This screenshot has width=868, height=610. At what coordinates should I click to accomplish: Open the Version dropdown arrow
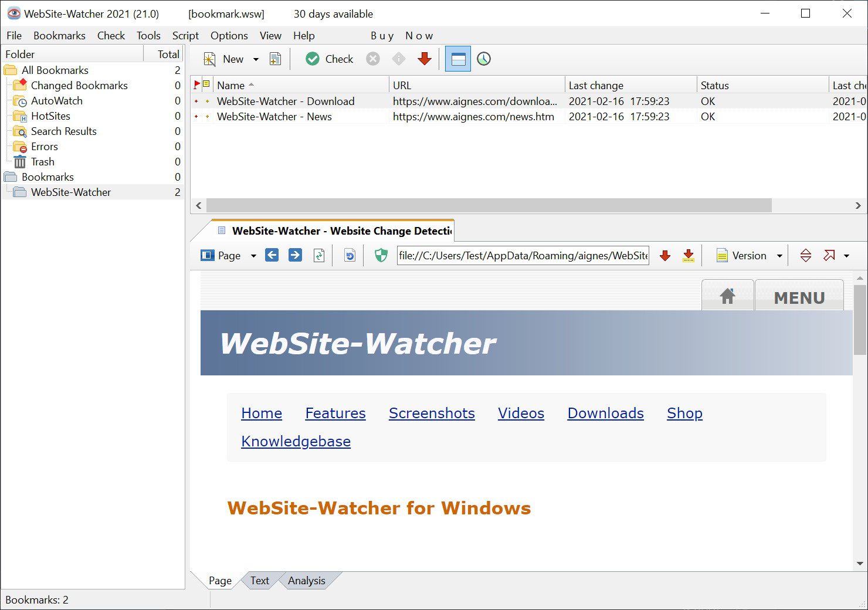779,256
